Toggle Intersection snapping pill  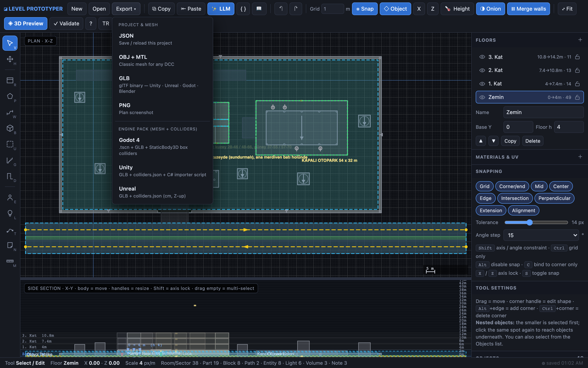(515, 198)
